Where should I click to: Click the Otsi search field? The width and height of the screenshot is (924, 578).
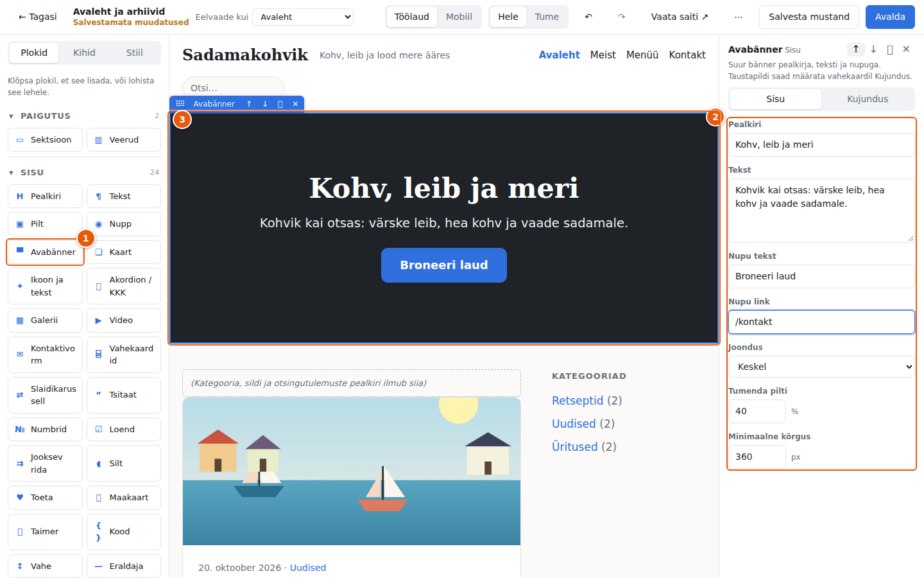pos(234,88)
